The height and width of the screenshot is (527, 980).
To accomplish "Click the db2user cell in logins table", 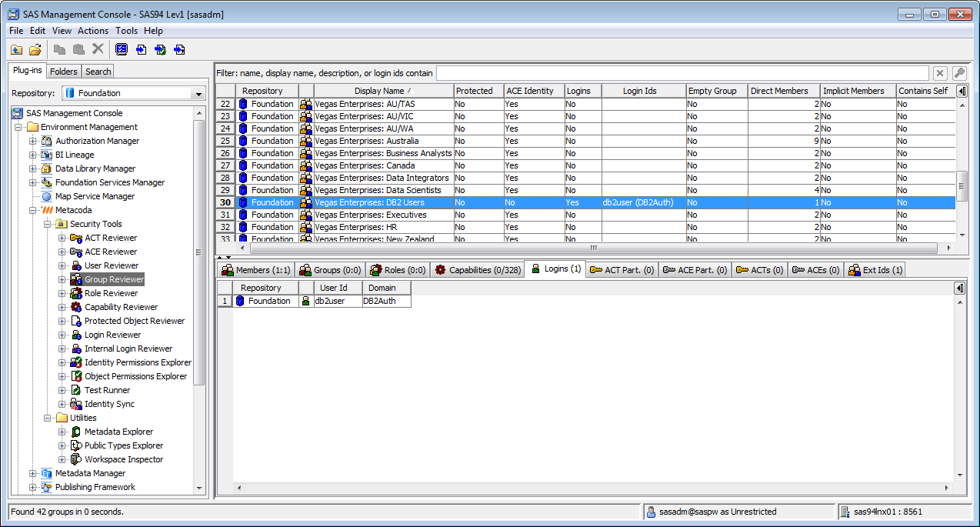I will [338, 301].
